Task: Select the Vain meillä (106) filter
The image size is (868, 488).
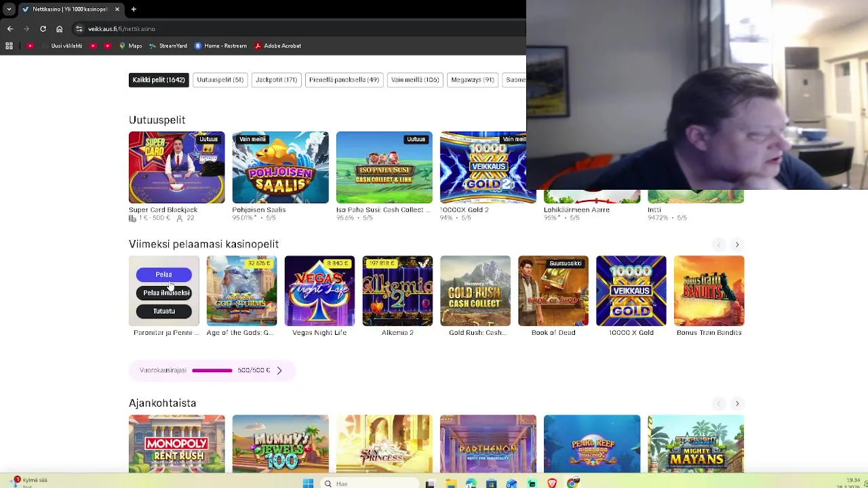Action: 415,79
